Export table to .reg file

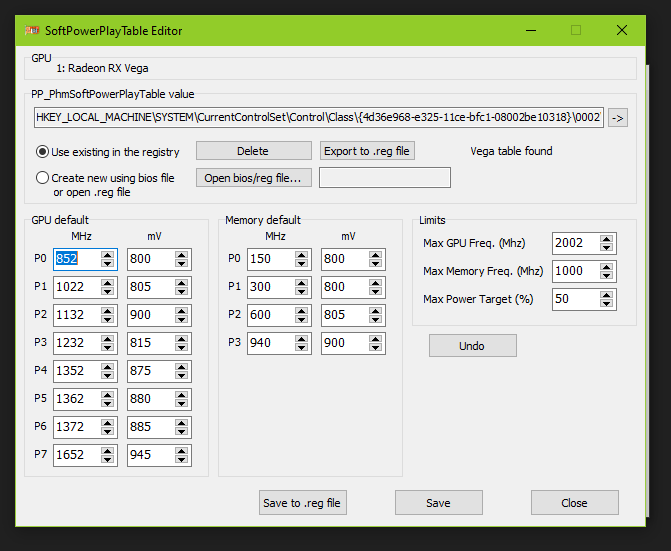367,151
